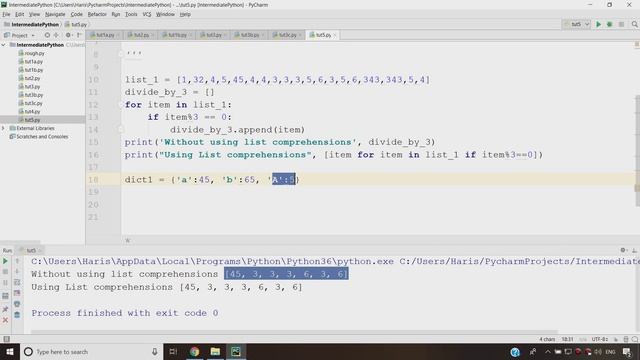Click IntermediatePython in the navigation breadcrumb
Viewport: 640px width, 360px height.
click(x=31, y=24)
